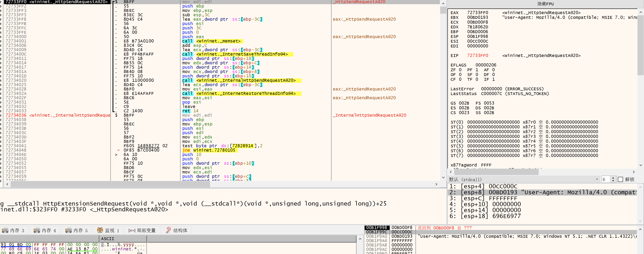Click the argument count field showing 6
The image size is (644, 254).
[x=606, y=179]
